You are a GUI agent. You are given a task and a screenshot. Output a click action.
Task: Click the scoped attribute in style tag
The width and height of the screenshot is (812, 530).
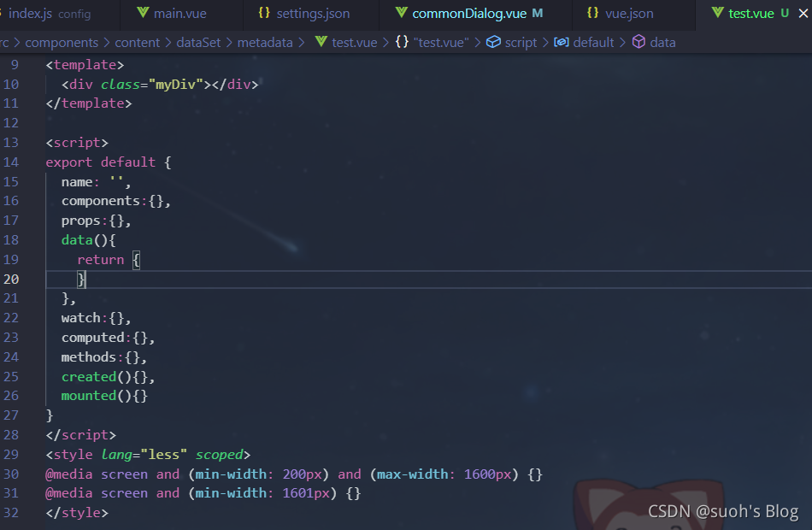point(219,455)
